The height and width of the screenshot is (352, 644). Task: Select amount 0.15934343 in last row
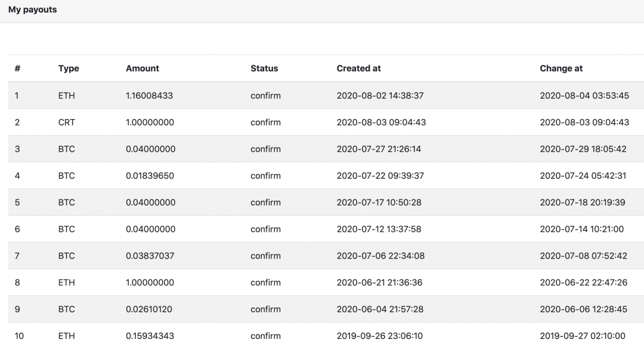(x=150, y=336)
